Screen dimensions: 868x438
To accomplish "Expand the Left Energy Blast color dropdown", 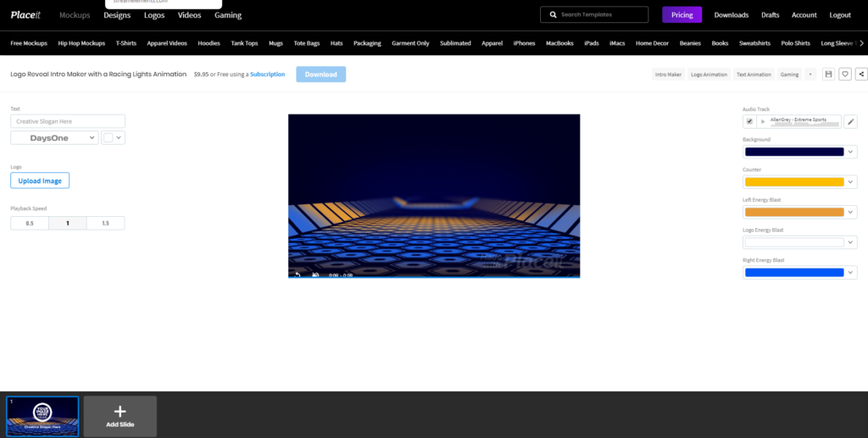I will pos(850,212).
